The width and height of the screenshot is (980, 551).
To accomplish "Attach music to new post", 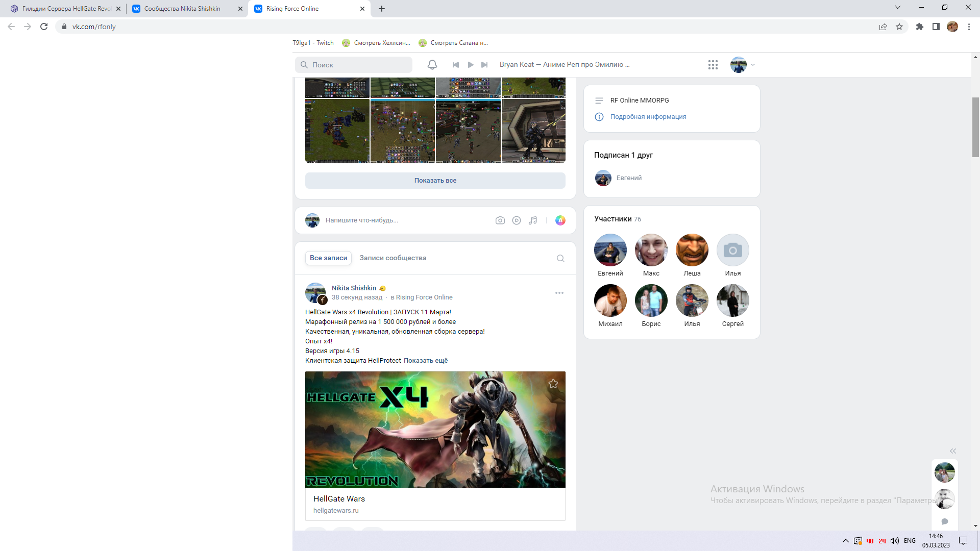I will click(533, 220).
